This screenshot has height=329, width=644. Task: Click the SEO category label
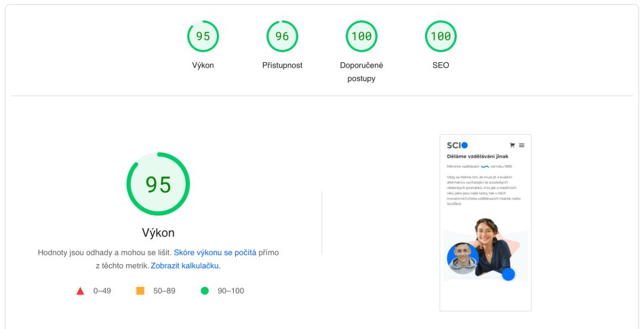tap(441, 65)
